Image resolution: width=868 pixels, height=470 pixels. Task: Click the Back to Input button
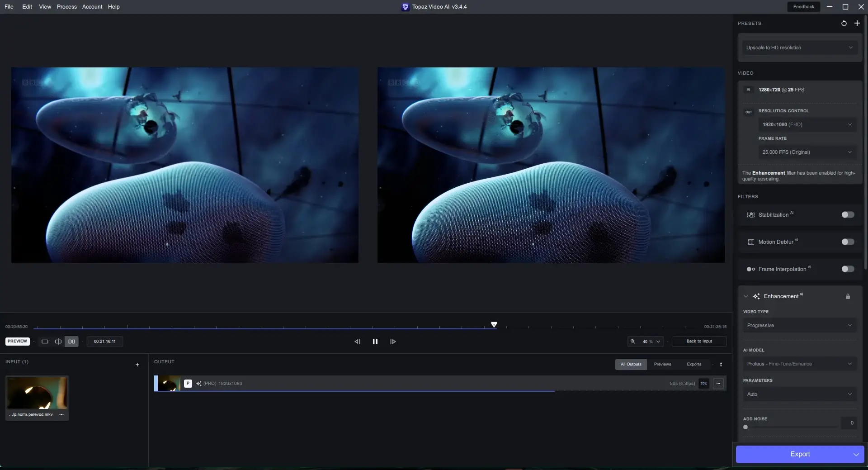[x=699, y=341]
